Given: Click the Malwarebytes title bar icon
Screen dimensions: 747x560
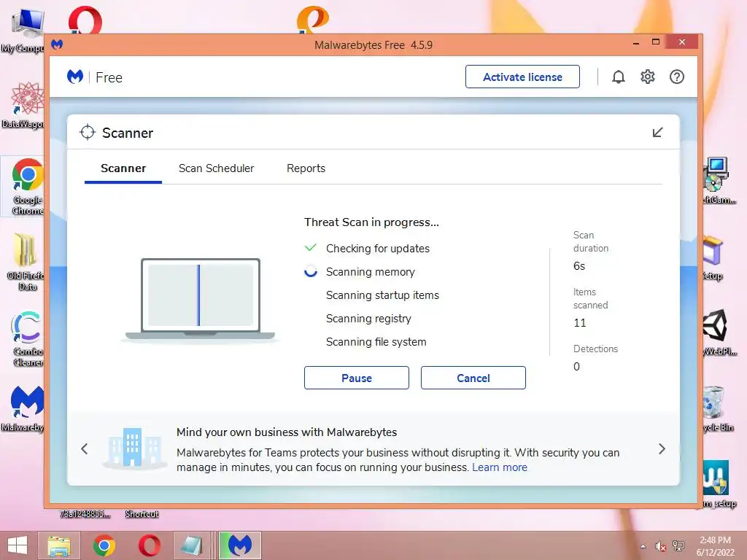Looking at the screenshot, I should (57, 44).
